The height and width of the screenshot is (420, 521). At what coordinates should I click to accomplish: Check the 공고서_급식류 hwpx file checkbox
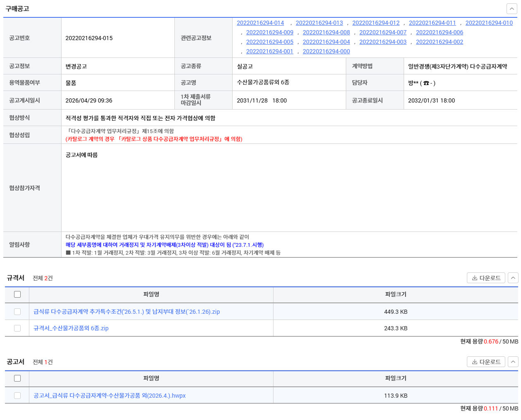(17, 396)
